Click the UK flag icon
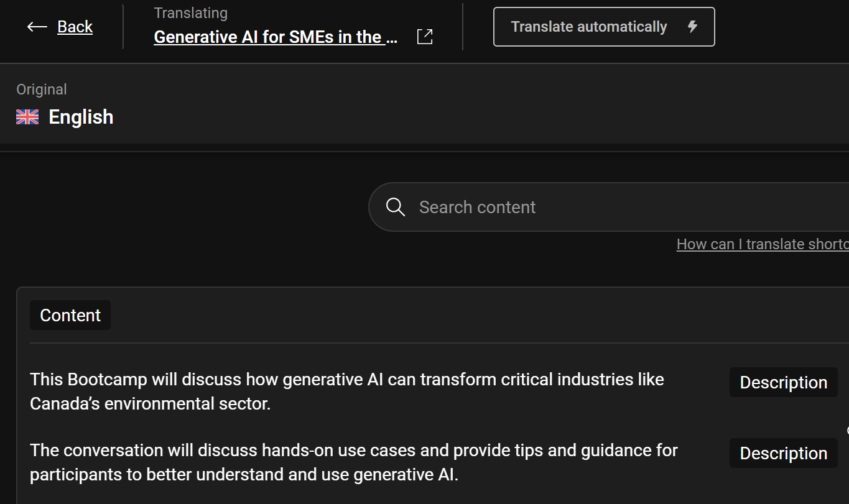 pos(27,117)
